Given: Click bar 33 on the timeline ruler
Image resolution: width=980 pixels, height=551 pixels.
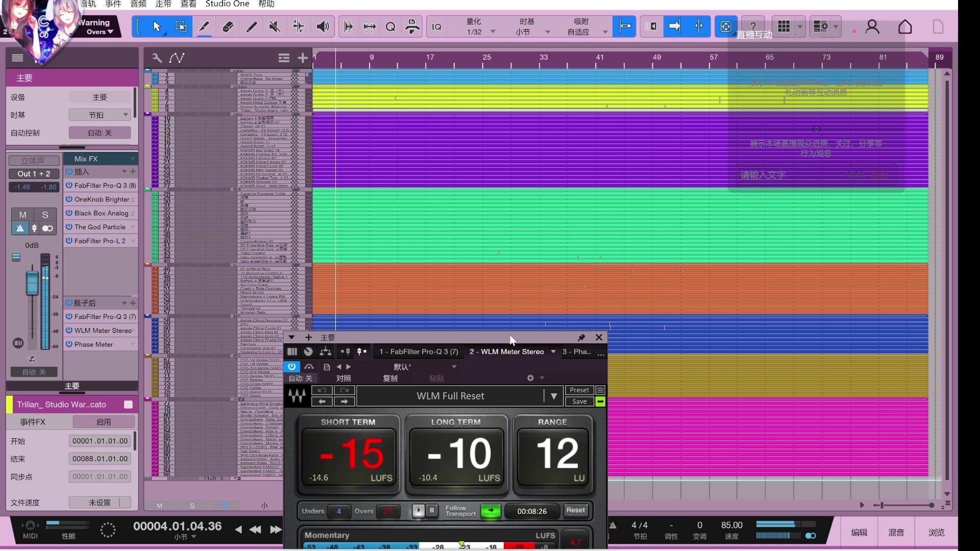Looking at the screenshot, I should click(544, 57).
